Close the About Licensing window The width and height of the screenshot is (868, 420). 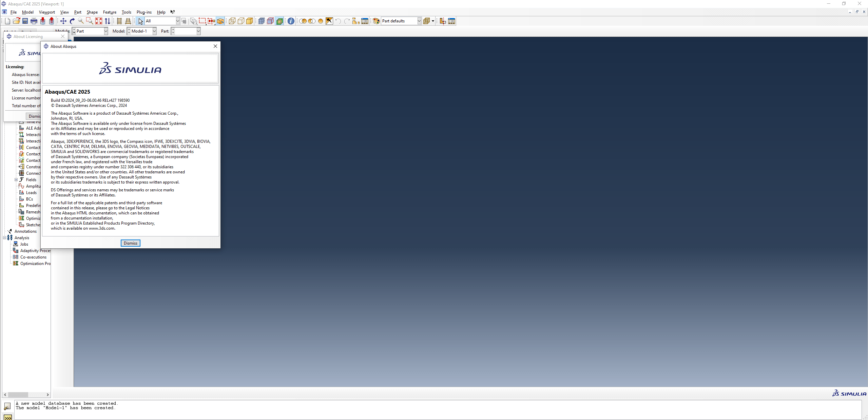(63, 36)
